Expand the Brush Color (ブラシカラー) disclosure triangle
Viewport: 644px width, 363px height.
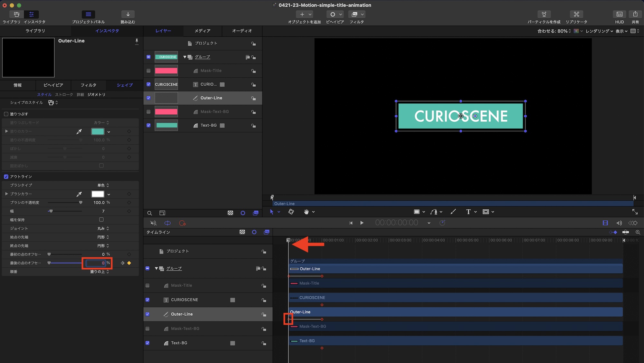click(x=6, y=194)
